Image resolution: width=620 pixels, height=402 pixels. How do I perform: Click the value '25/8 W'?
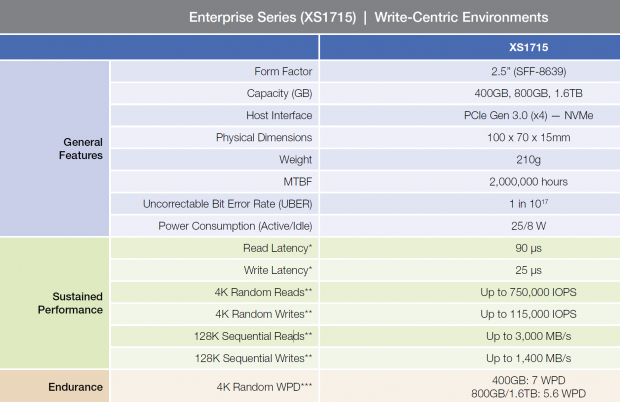528,226
